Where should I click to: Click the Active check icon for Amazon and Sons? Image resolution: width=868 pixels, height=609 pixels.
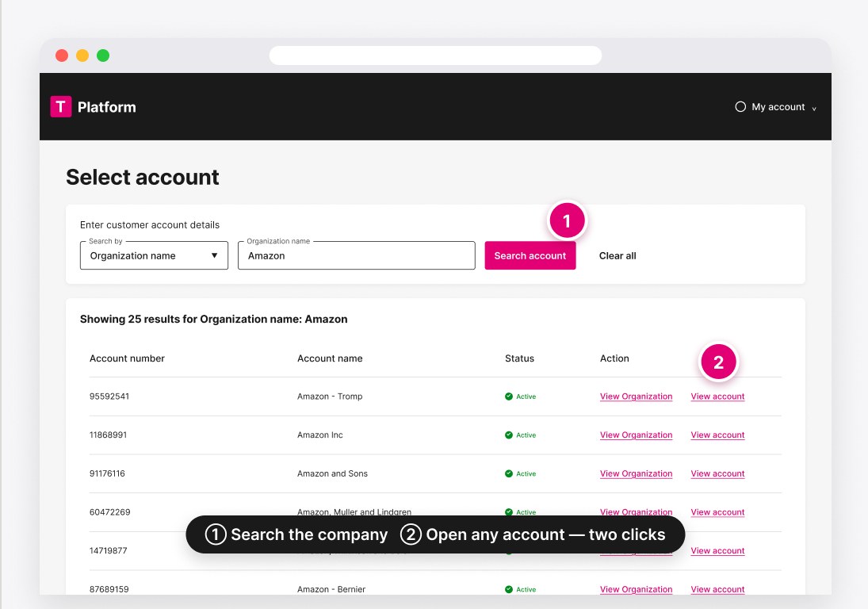pos(509,474)
